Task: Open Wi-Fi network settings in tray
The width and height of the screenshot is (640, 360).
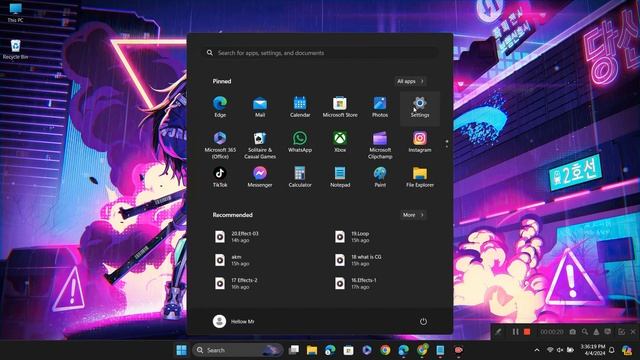Action: (550, 350)
